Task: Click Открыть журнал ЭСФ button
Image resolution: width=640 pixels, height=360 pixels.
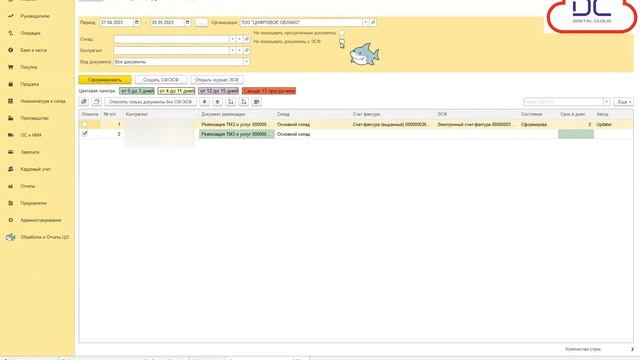Action: coord(217,80)
